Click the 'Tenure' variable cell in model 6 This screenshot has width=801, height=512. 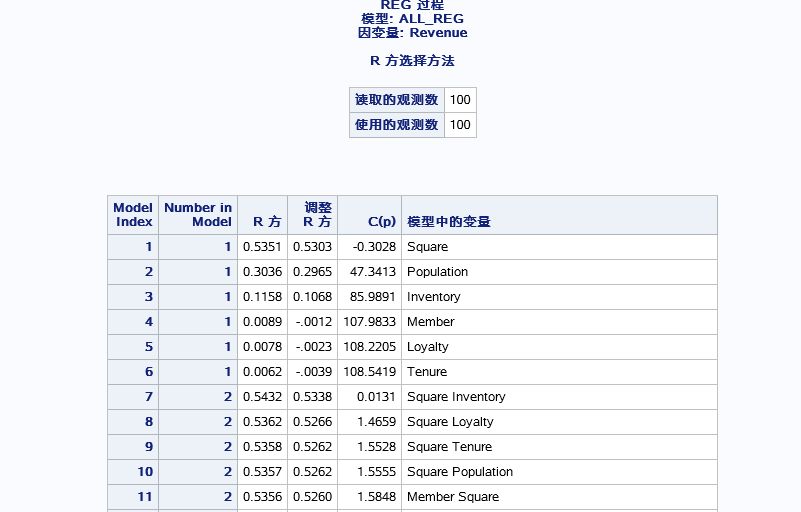tap(559, 372)
